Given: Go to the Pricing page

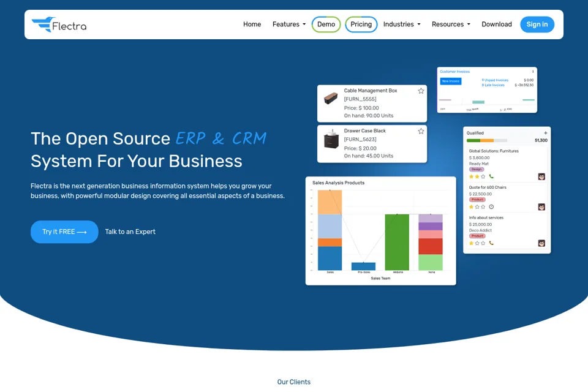Looking at the screenshot, I should (x=361, y=24).
